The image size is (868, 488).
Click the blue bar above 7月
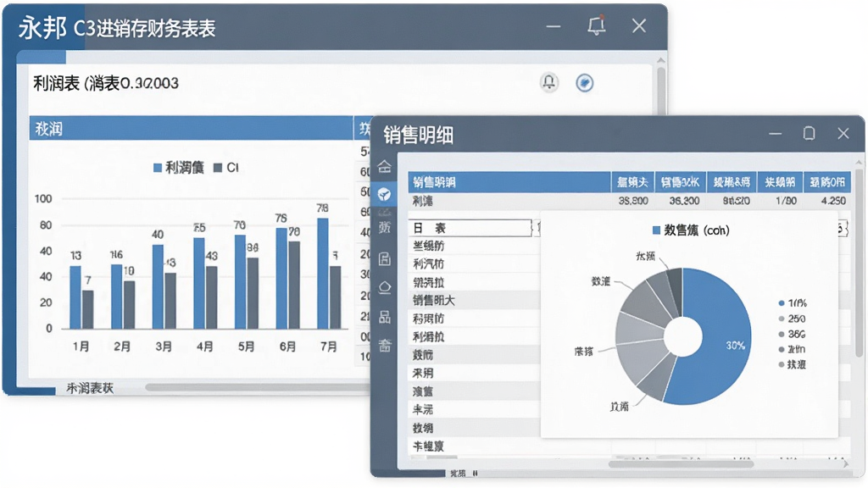coord(323,274)
